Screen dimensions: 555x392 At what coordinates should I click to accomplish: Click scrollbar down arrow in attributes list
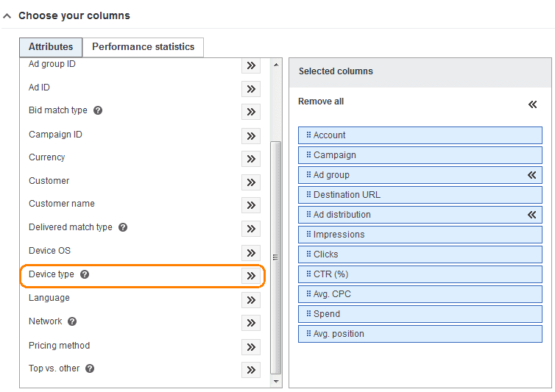tap(276, 382)
